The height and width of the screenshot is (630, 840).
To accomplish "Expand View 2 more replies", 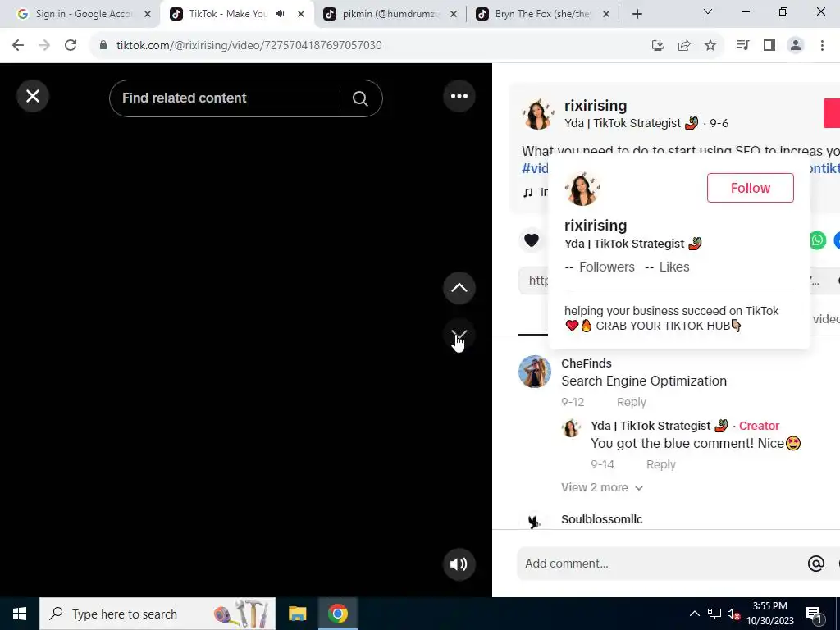I will 602,487.
